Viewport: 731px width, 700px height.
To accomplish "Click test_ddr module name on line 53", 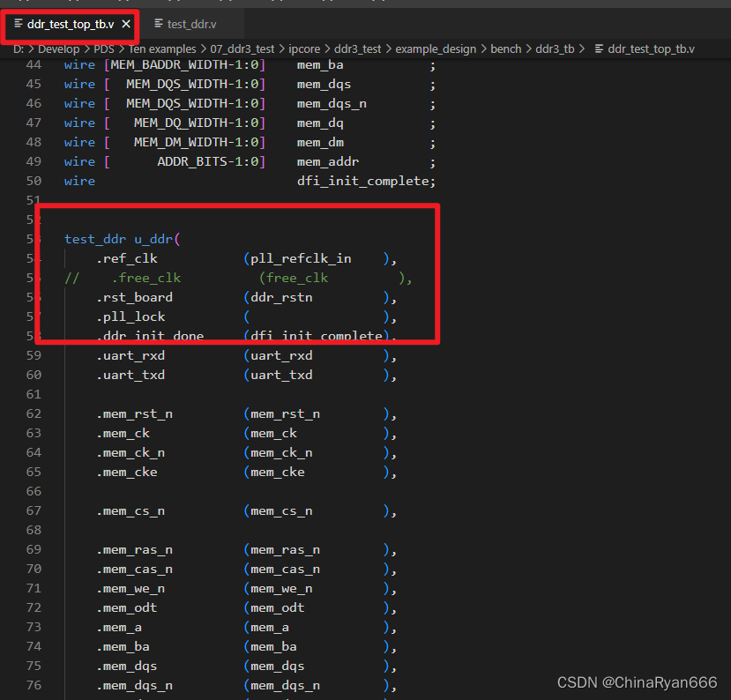I will coord(95,239).
